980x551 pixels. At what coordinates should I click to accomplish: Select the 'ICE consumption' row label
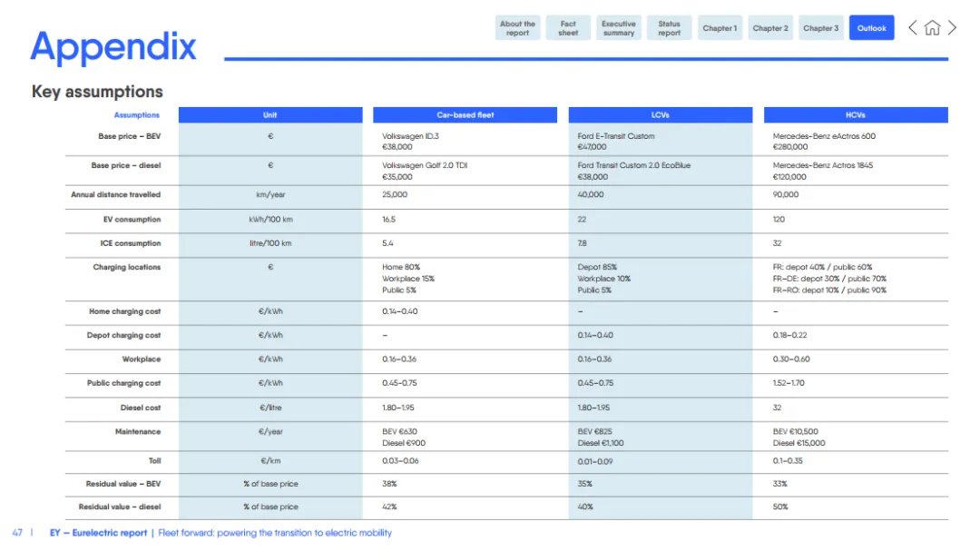click(x=131, y=243)
